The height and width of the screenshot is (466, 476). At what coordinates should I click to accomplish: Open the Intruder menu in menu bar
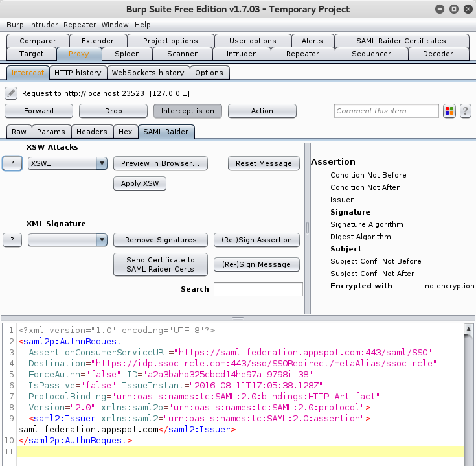(x=43, y=25)
